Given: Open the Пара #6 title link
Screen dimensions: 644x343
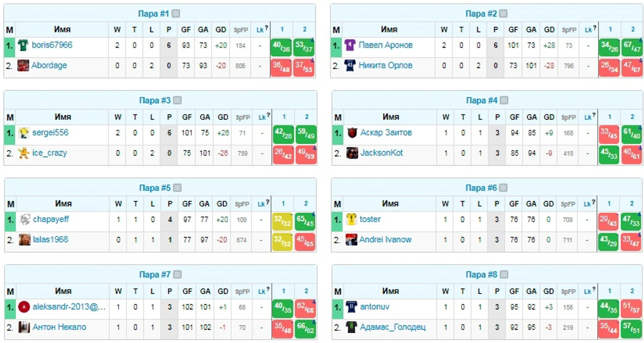Looking at the screenshot, I should click(x=481, y=188).
